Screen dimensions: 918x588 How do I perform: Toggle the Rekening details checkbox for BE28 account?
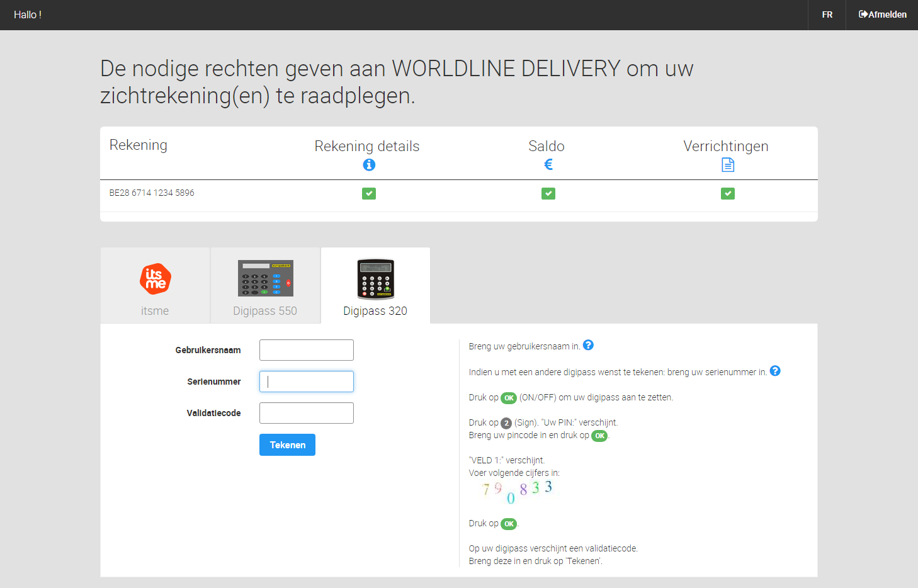point(369,194)
